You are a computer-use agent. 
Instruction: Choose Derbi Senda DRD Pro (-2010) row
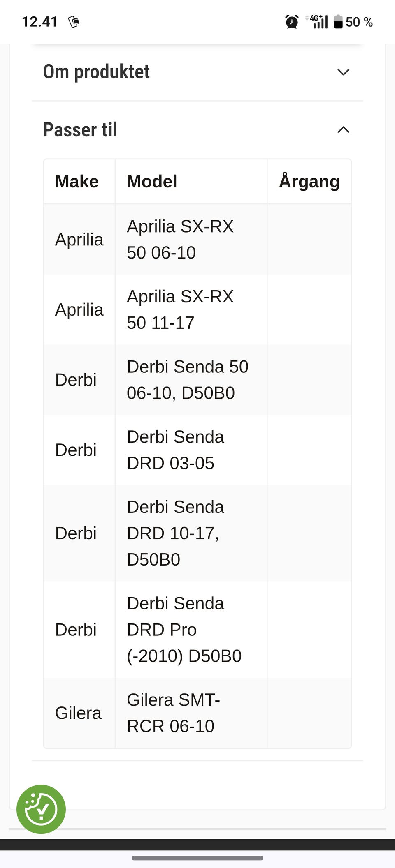pos(197,630)
